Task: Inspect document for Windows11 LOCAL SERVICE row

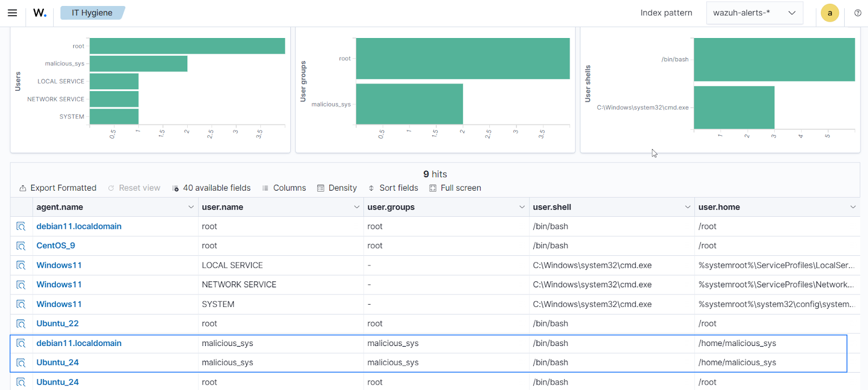Action: tap(21, 266)
